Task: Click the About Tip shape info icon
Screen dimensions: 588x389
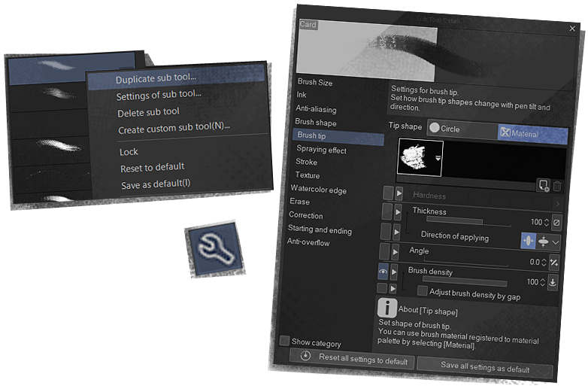Action: point(386,308)
